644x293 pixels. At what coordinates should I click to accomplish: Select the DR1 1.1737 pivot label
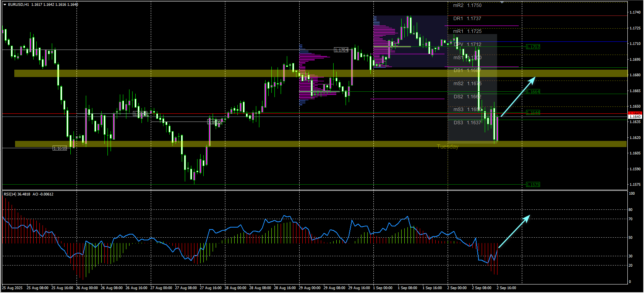click(x=467, y=19)
